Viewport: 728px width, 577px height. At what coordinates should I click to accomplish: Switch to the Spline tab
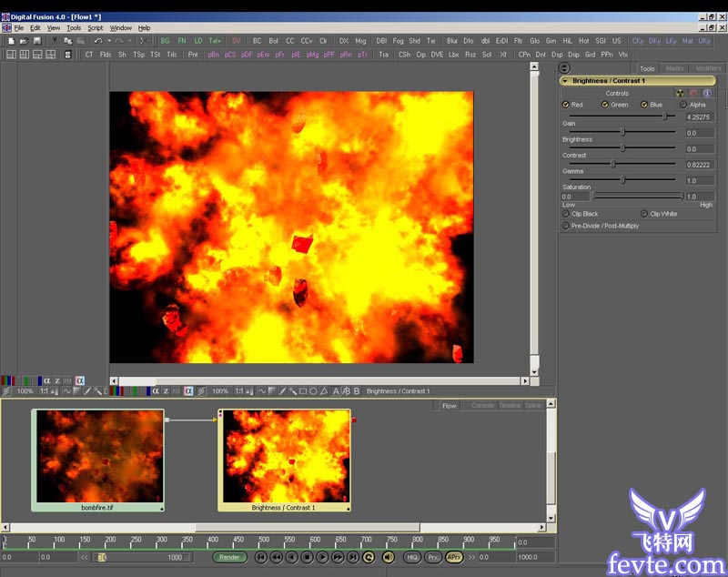[x=532, y=405]
